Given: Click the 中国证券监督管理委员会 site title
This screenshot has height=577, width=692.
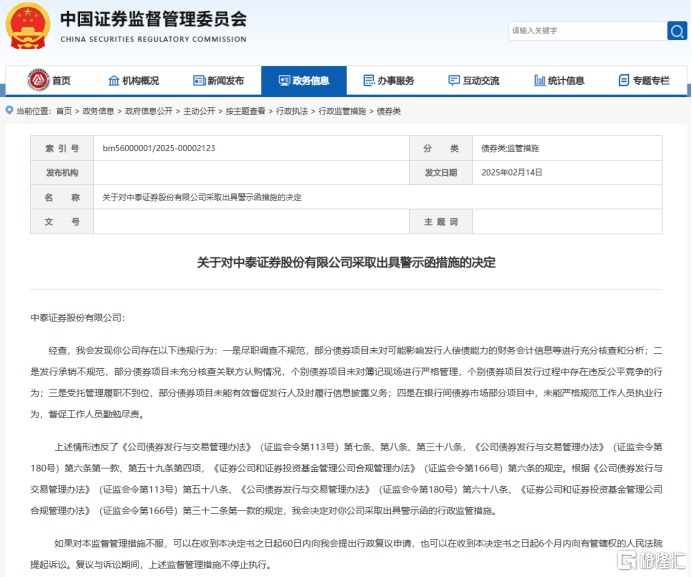Looking at the screenshot, I should coord(154,19).
